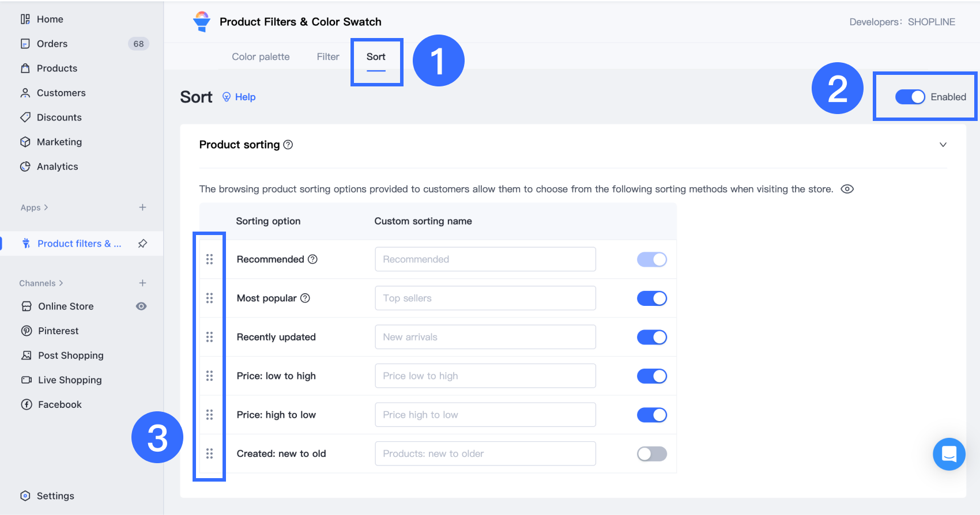Select the Facebook channel icon

(x=27, y=404)
